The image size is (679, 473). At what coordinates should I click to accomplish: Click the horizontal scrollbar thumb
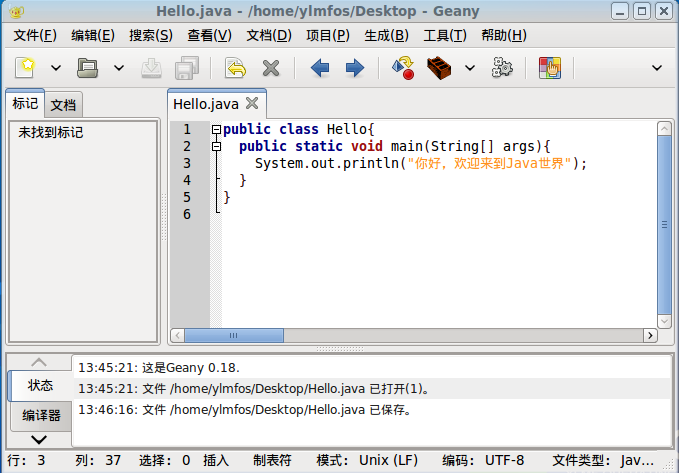coord(234,335)
